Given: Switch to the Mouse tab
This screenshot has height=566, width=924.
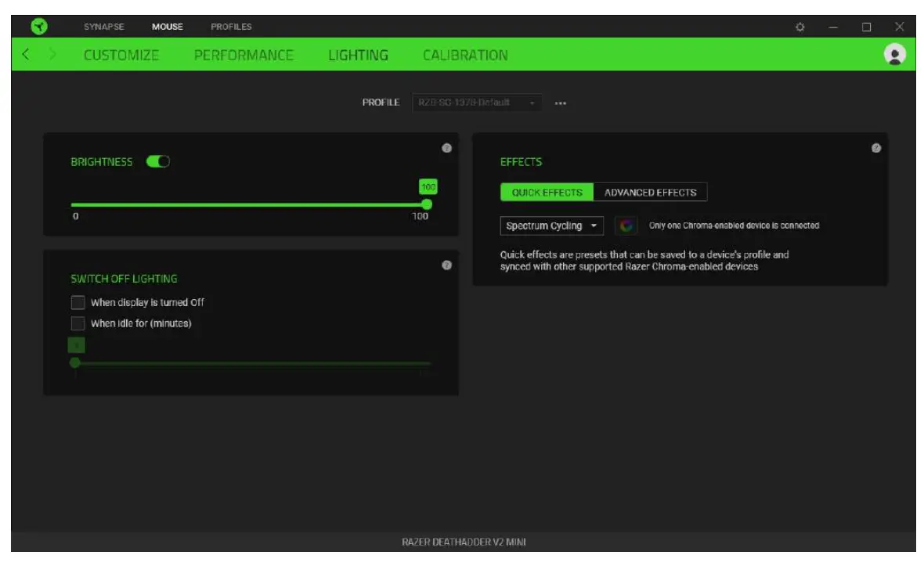Looking at the screenshot, I should (x=168, y=27).
